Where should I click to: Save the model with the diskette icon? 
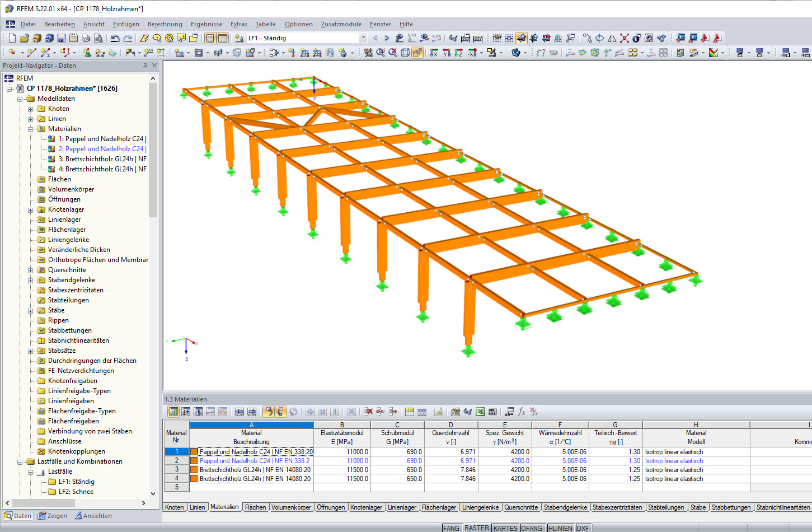[60, 38]
